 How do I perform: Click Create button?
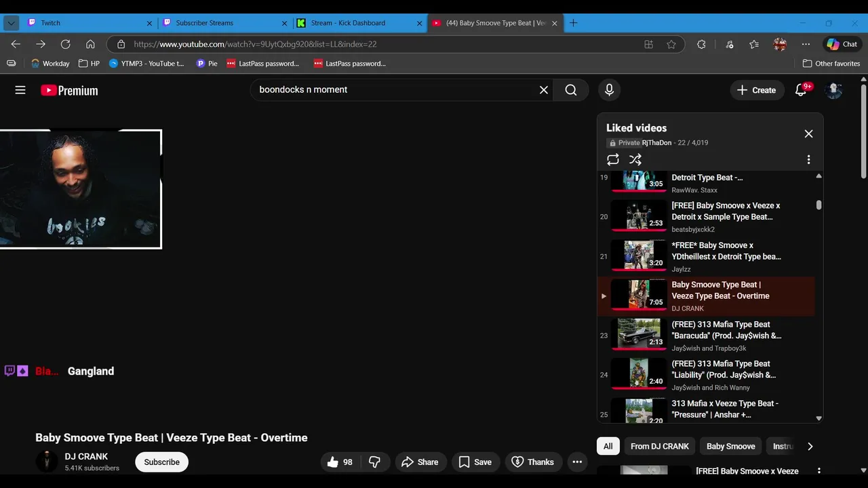[756, 90]
